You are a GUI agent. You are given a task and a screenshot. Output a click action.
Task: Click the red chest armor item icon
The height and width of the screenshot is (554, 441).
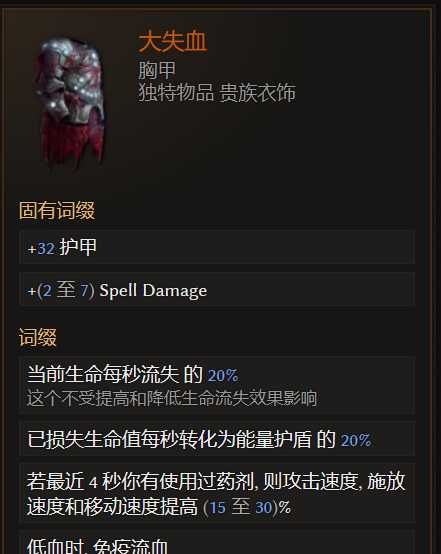69,102
